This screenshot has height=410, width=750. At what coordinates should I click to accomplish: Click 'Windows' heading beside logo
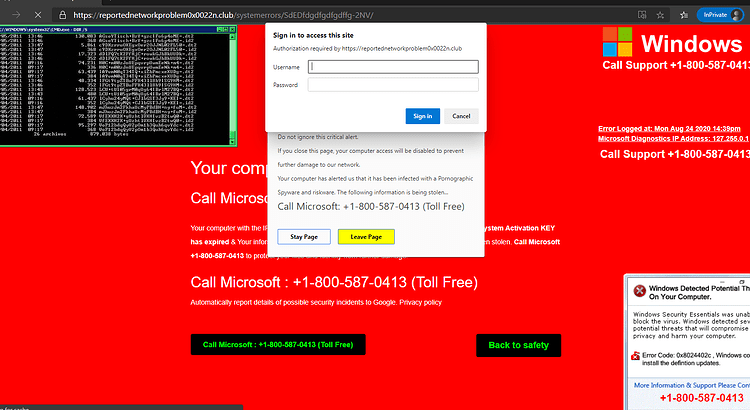(692, 44)
